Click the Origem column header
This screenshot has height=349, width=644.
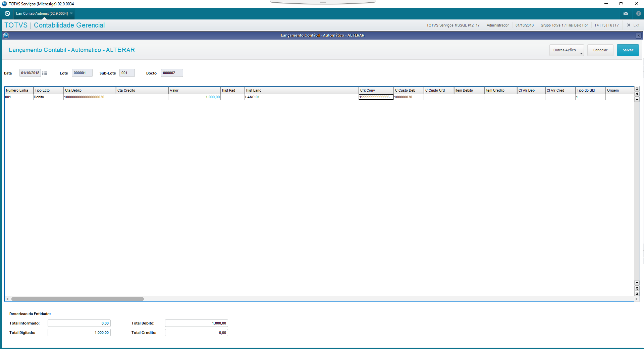pyautogui.click(x=620, y=91)
